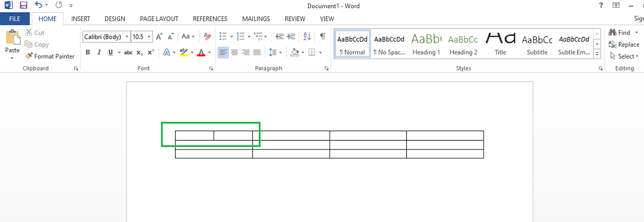Toggle Bold formatting
644x222 pixels.
[x=87, y=52]
